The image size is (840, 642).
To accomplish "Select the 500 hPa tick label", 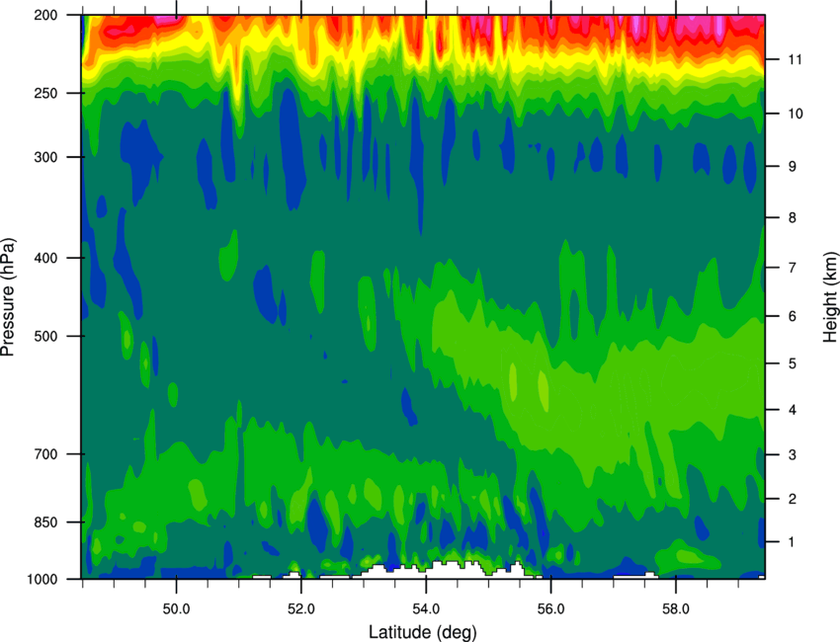I will [x=45, y=336].
